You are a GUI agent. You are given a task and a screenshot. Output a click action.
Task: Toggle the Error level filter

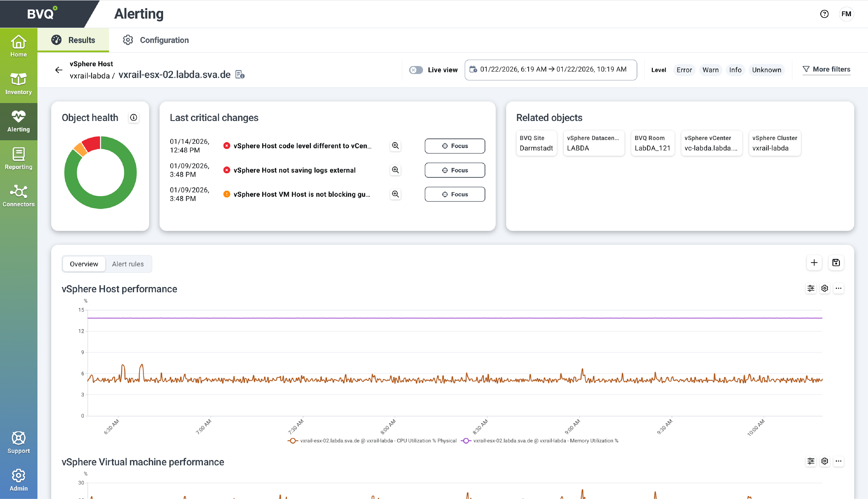click(684, 70)
